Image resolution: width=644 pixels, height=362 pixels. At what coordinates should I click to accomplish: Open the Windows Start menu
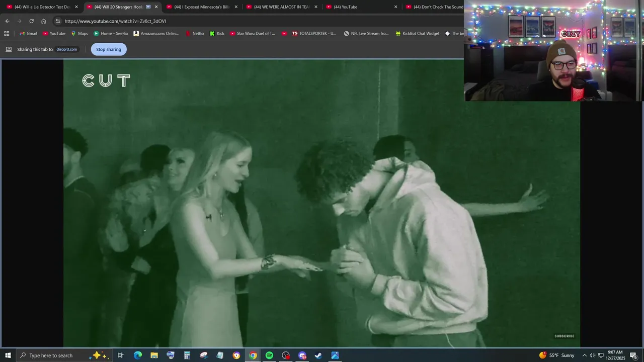(8, 355)
